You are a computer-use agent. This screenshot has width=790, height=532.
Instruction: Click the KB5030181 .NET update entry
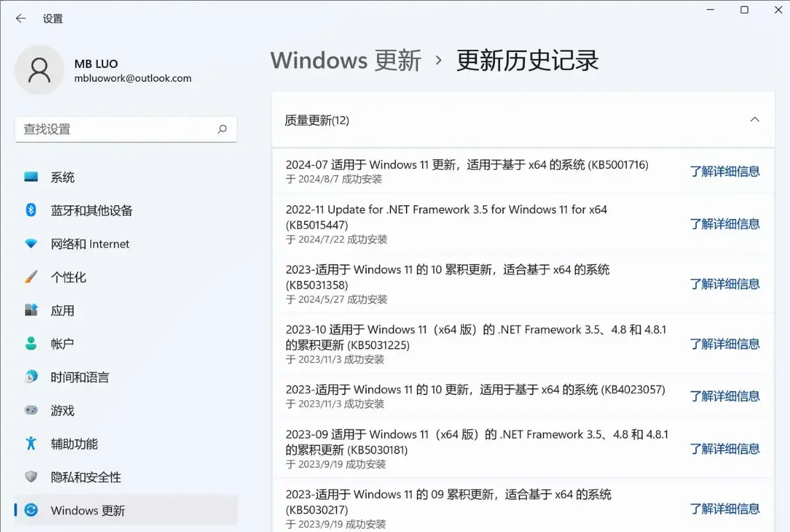(x=477, y=441)
